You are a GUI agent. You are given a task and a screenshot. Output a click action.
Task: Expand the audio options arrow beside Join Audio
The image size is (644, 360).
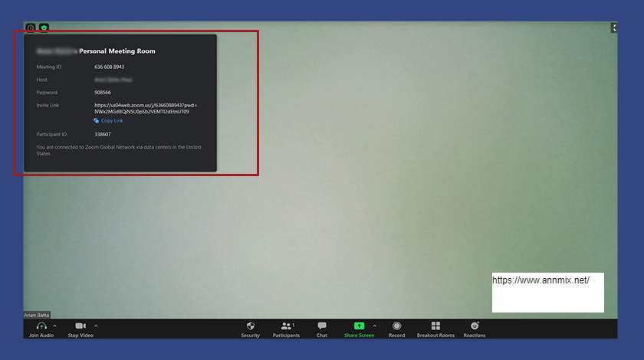click(55, 326)
